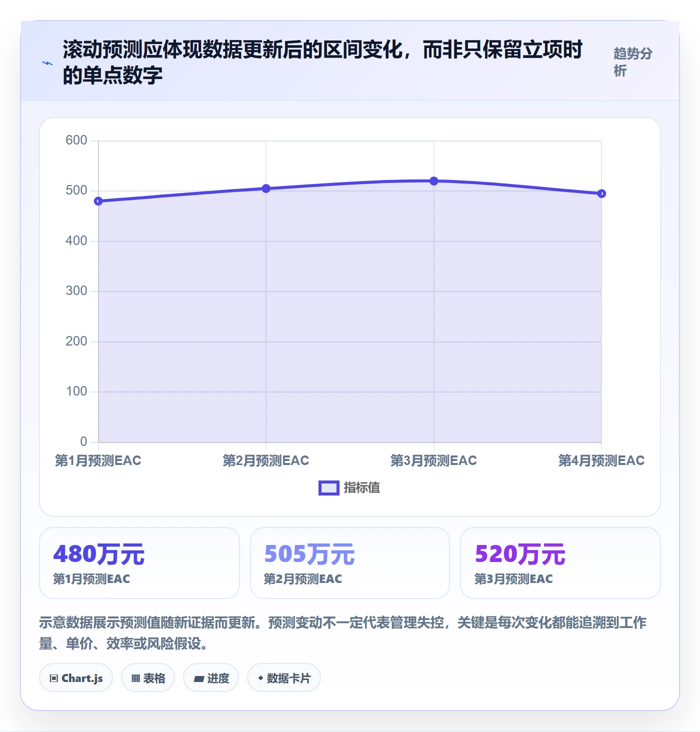Screen dimensions: 700x732
Task: Select the 第3月预测EAC data point on the line
Action: [x=434, y=181]
